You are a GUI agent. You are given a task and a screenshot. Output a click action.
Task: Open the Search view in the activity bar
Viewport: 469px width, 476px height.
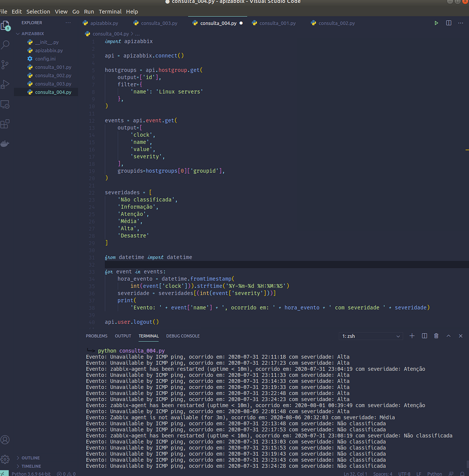pyautogui.click(x=5, y=45)
